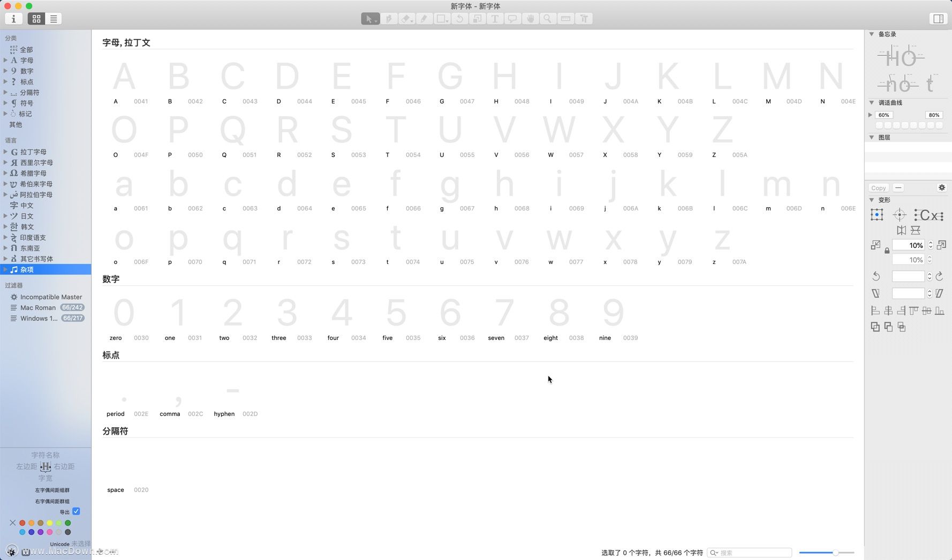This screenshot has width=952, height=560.
Task: Clear glyph color with the X
Action: (13, 523)
